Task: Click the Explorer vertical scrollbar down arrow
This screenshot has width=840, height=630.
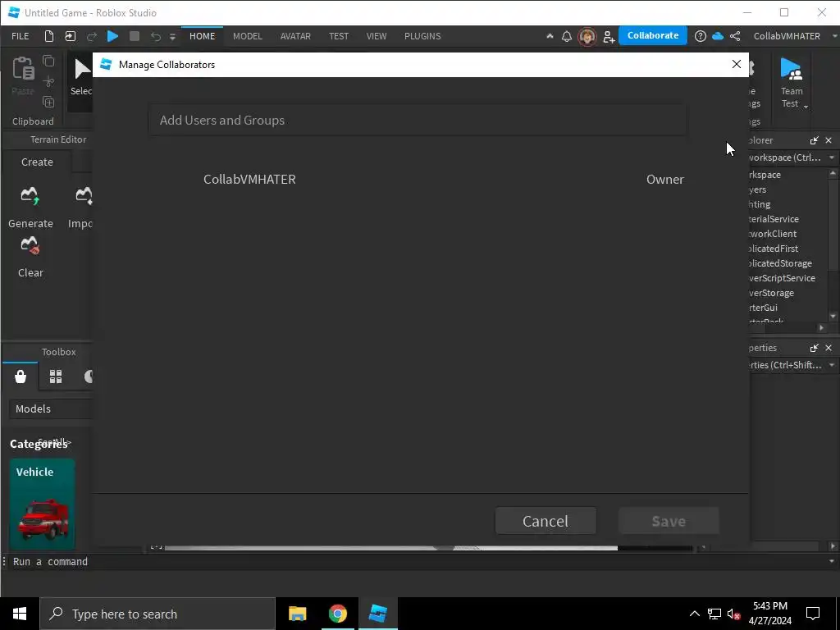Action: [833, 317]
